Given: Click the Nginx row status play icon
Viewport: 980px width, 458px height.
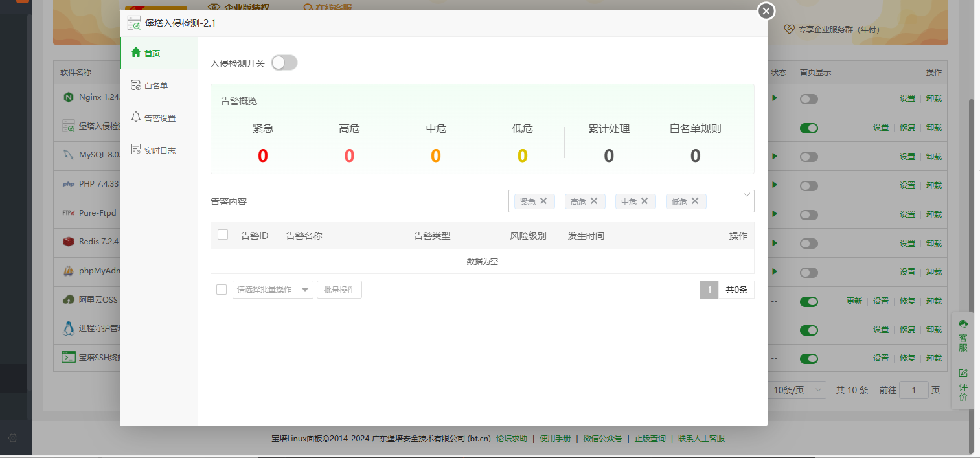Looking at the screenshot, I should [x=774, y=98].
